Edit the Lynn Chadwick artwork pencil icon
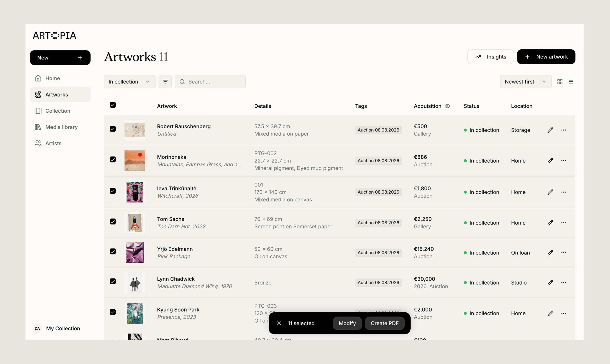 (x=550, y=283)
